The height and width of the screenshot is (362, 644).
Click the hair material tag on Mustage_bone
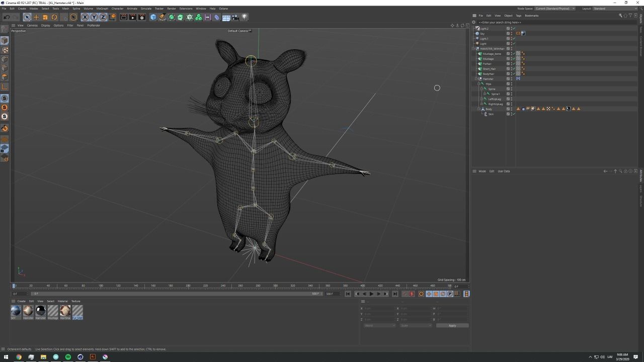click(518, 54)
